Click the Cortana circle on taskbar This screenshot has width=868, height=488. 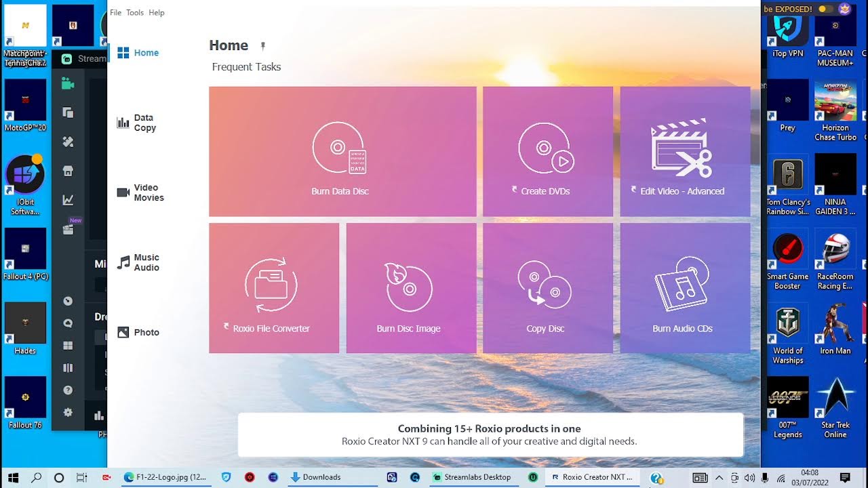(x=59, y=477)
